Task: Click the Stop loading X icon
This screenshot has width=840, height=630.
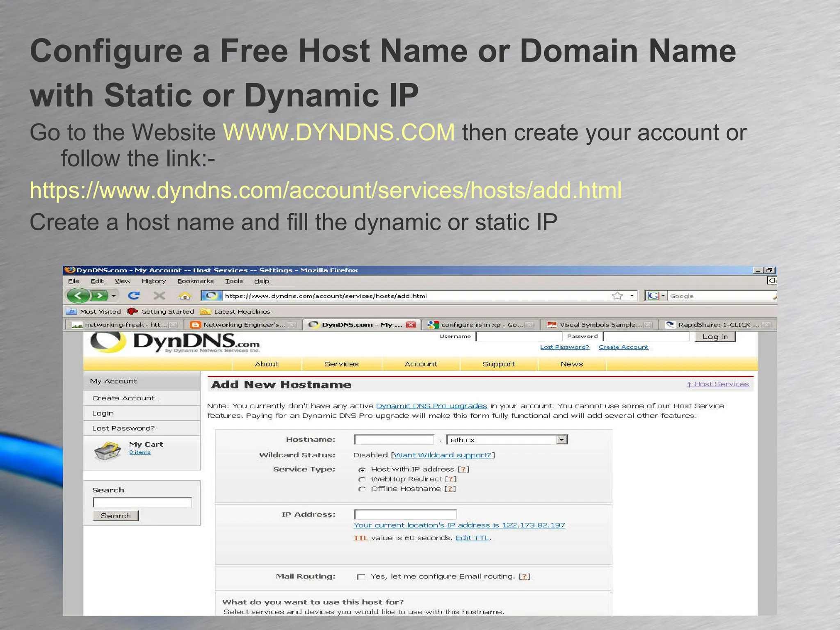Action: coord(159,295)
